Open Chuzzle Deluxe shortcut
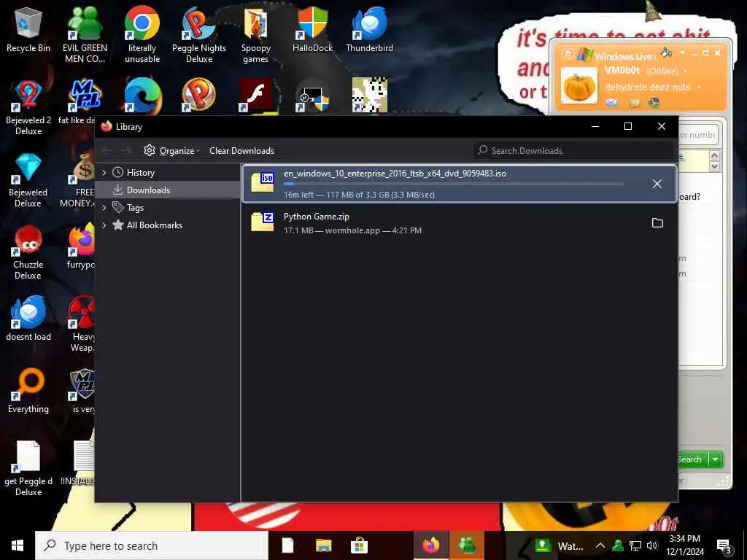This screenshot has height=560, width=747. (x=28, y=252)
